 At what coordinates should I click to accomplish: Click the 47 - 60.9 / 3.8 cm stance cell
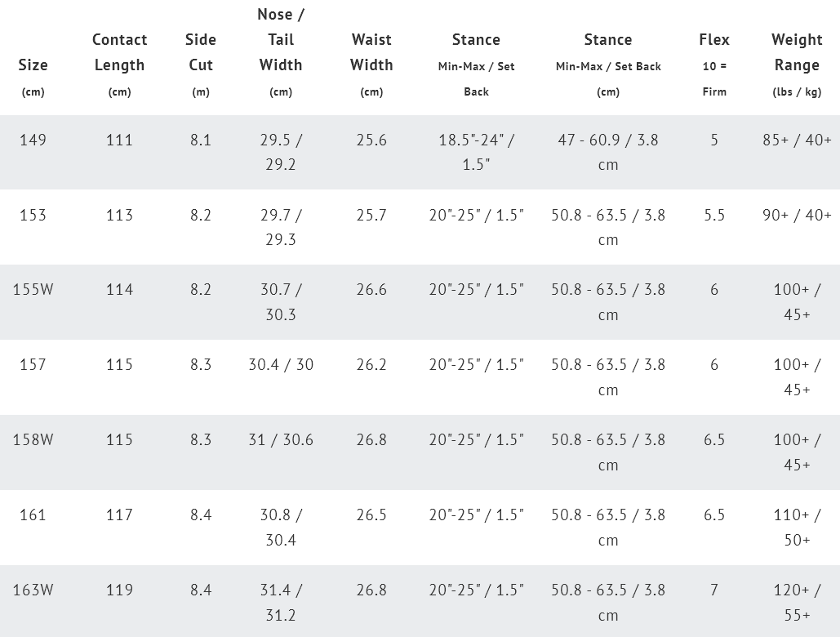608,152
